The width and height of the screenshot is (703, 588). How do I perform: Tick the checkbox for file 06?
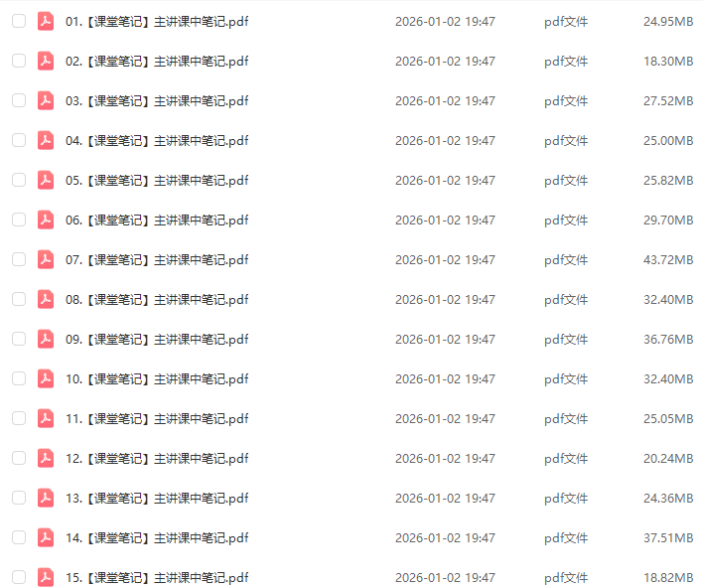pos(19,220)
